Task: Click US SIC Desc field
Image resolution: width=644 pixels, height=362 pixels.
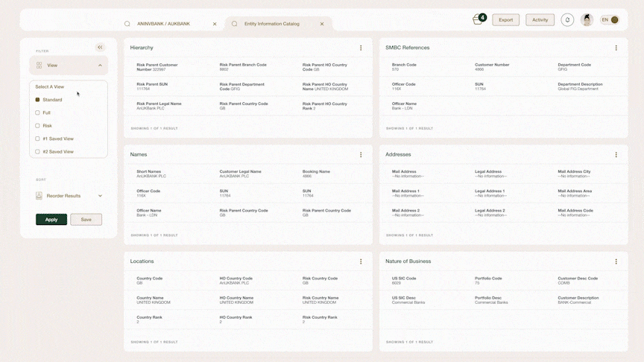Action: pos(408,300)
